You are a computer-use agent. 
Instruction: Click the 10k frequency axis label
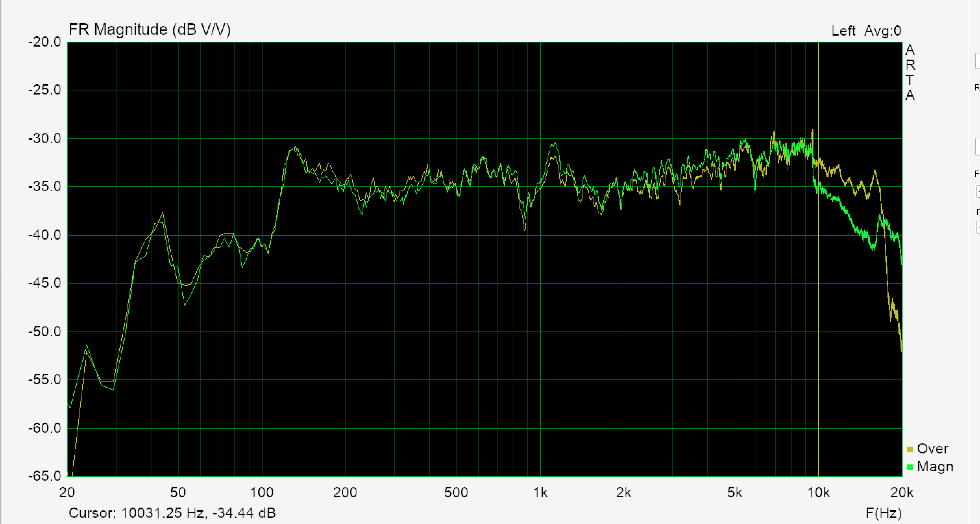[x=818, y=493]
